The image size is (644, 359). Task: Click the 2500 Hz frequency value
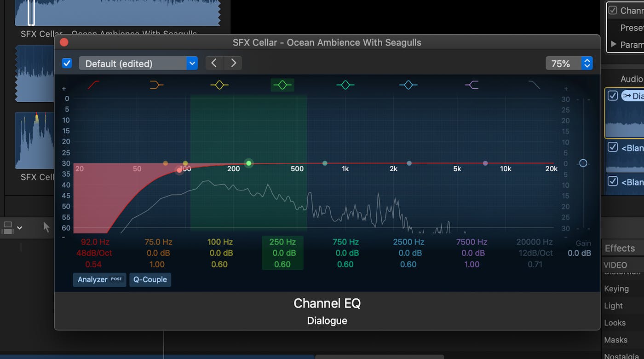tap(408, 242)
